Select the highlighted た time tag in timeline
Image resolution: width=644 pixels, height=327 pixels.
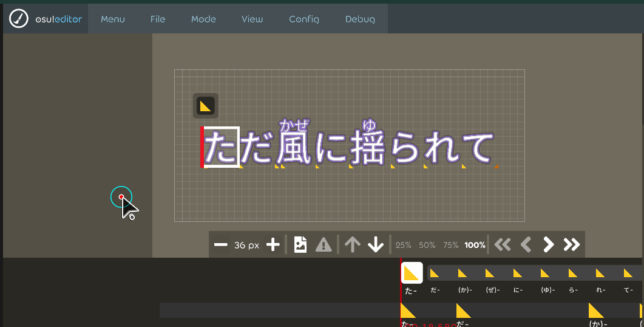412,274
